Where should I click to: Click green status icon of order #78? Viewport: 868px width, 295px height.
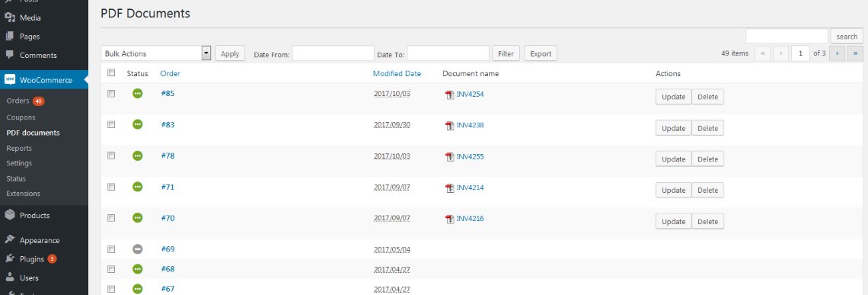click(137, 156)
